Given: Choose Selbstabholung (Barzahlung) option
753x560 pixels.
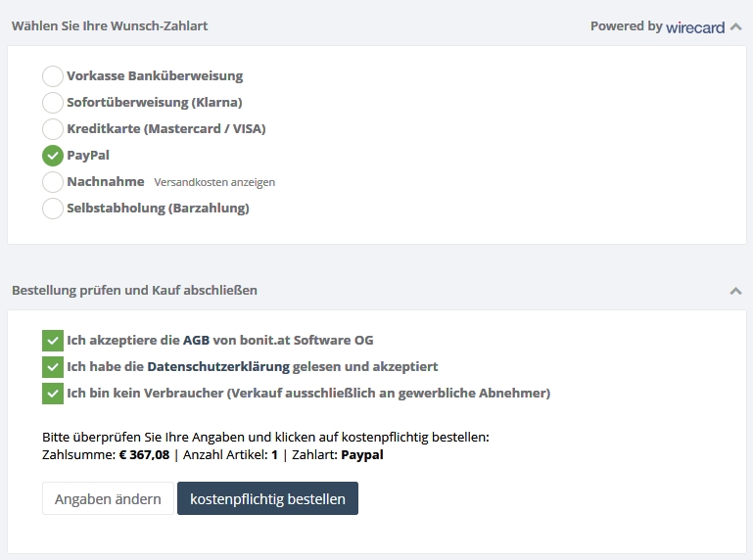Looking at the screenshot, I should coord(53,208).
